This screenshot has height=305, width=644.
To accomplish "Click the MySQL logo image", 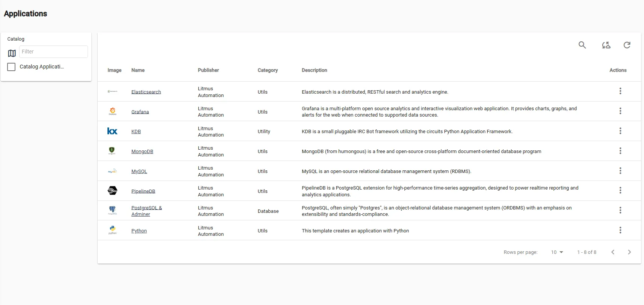I will 112,171.
